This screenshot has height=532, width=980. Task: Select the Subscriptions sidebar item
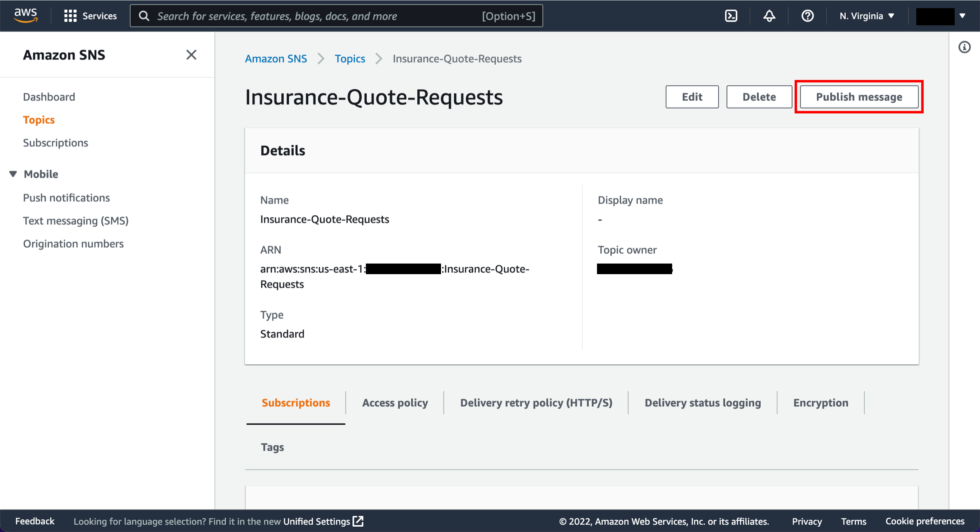56,143
